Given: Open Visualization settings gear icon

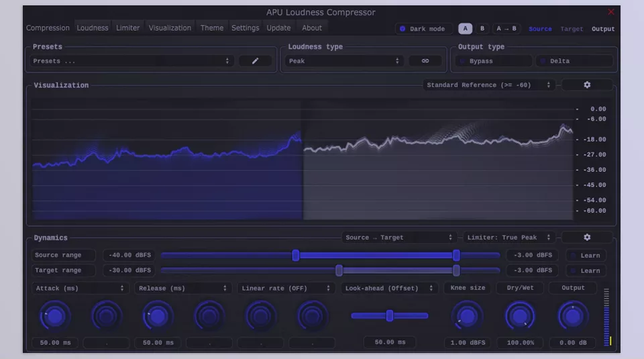Looking at the screenshot, I should click(x=587, y=85).
